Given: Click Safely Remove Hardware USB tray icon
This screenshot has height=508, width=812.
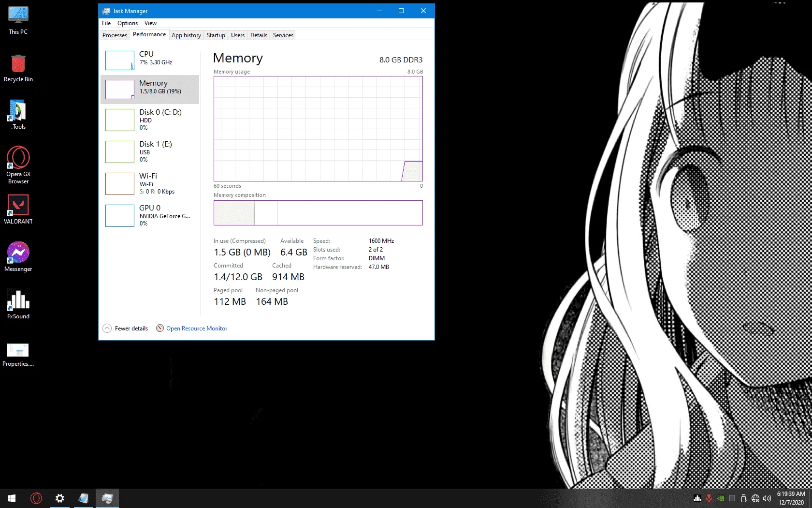Looking at the screenshot, I should coord(744,498).
